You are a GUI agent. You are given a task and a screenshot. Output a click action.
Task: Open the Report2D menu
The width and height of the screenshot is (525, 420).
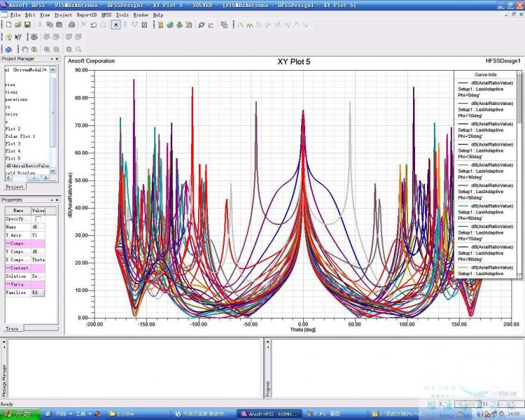click(86, 14)
